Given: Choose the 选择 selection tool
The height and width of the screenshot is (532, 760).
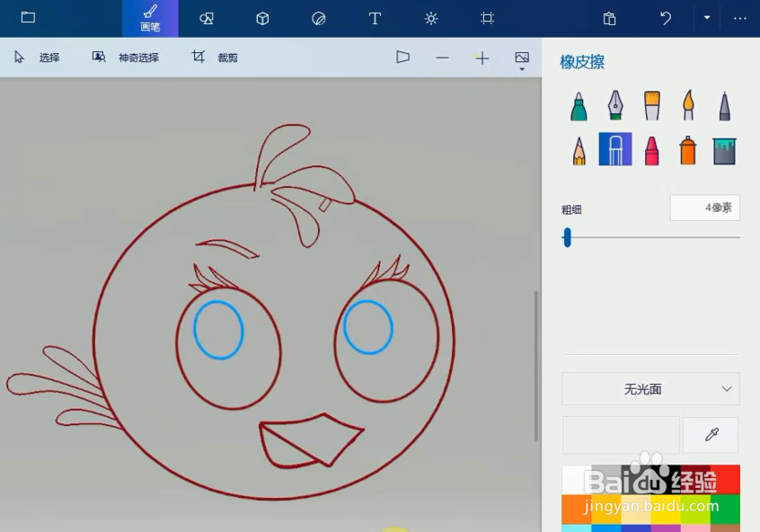Looking at the screenshot, I should point(37,58).
